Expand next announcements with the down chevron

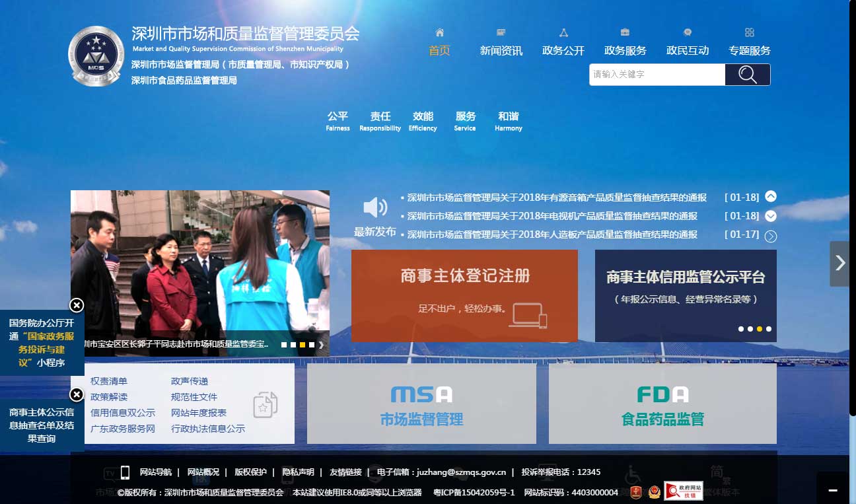[x=771, y=215]
